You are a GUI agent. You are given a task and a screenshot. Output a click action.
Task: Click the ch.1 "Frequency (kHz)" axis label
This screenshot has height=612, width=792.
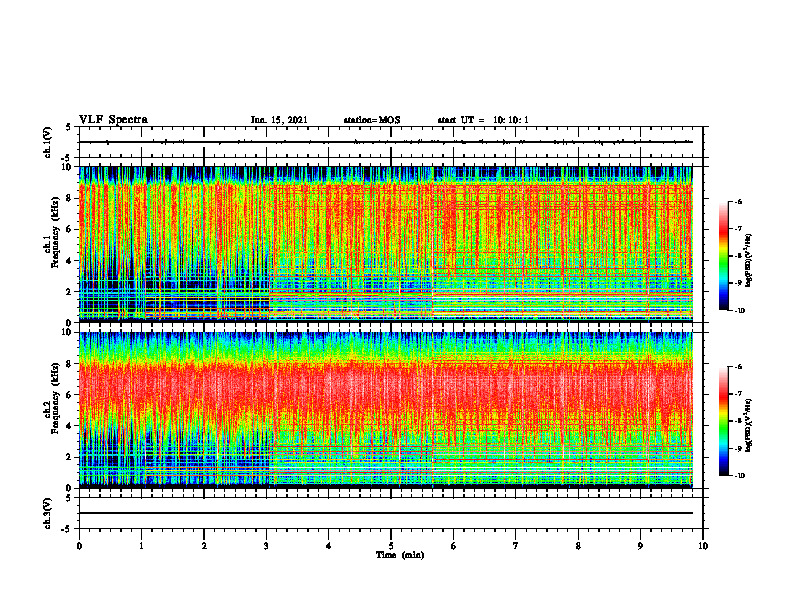pyautogui.click(x=55, y=232)
